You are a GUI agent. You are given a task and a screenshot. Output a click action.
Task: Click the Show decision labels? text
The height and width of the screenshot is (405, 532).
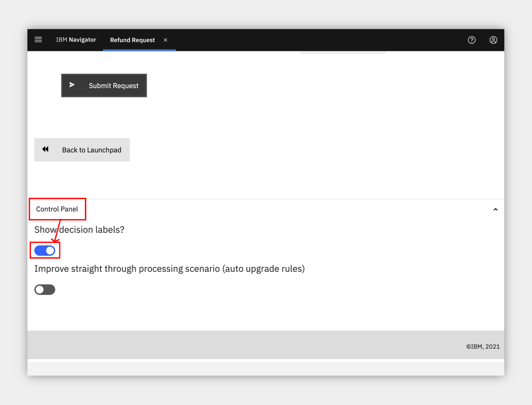[79, 230]
